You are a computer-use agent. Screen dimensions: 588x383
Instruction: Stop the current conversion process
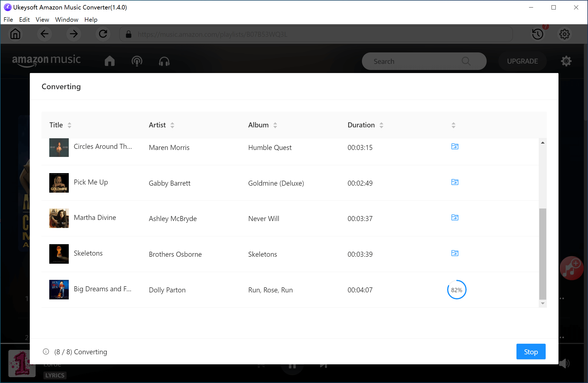click(531, 352)
